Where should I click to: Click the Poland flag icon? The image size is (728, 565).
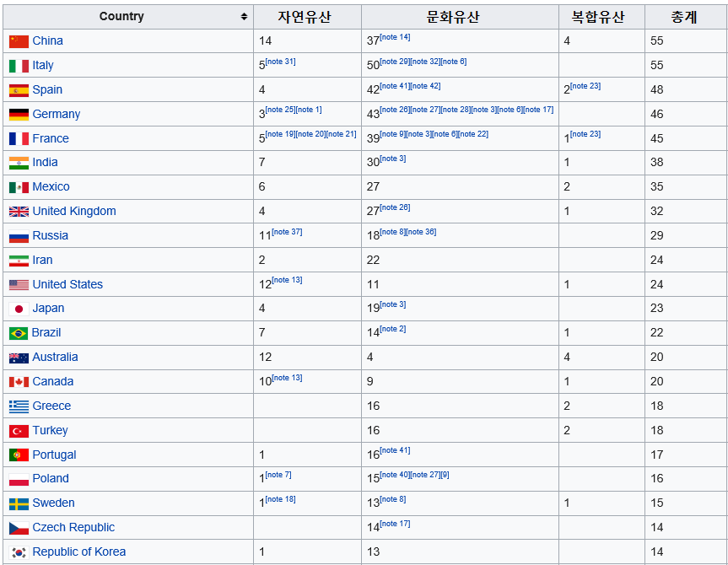pyautogui.click(x=19, y=479)
